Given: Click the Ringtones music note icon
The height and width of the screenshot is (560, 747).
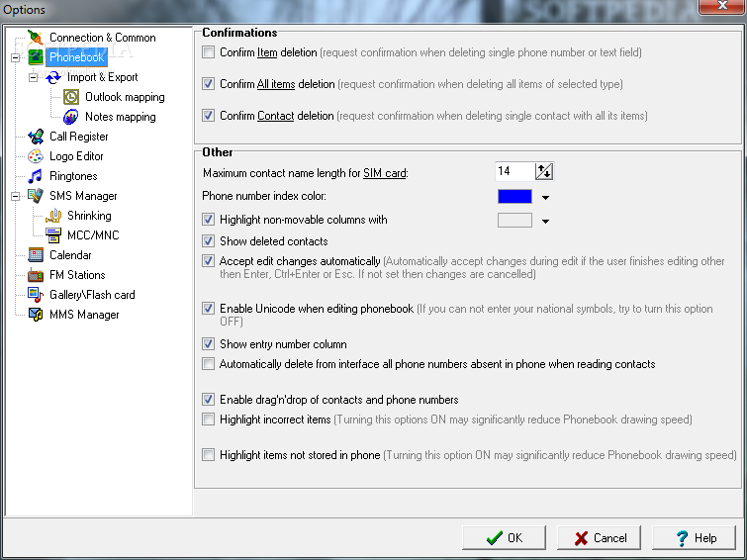Looking at the screenshot, I should click(36, 176).
